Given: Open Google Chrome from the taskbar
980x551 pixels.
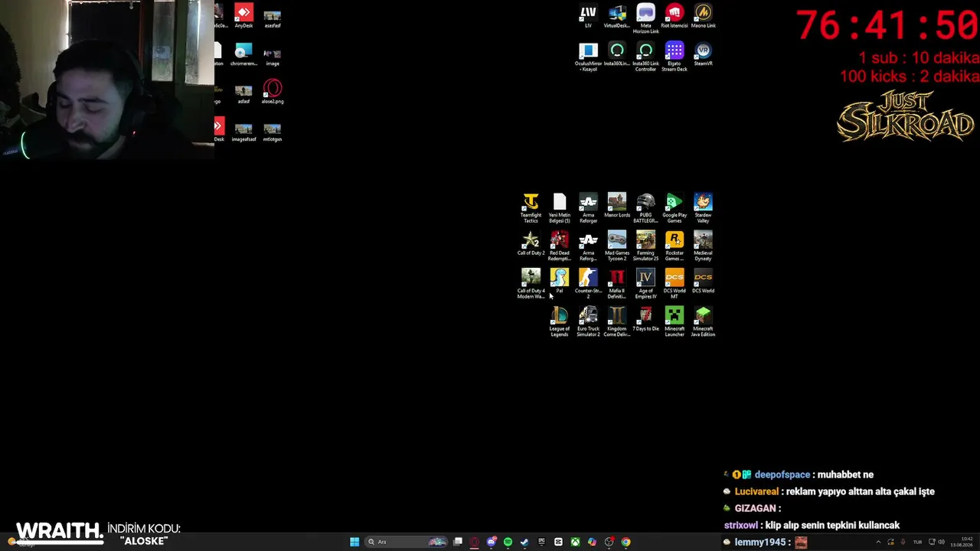Looking at the screenshot, I should click(x=626, y=542).
